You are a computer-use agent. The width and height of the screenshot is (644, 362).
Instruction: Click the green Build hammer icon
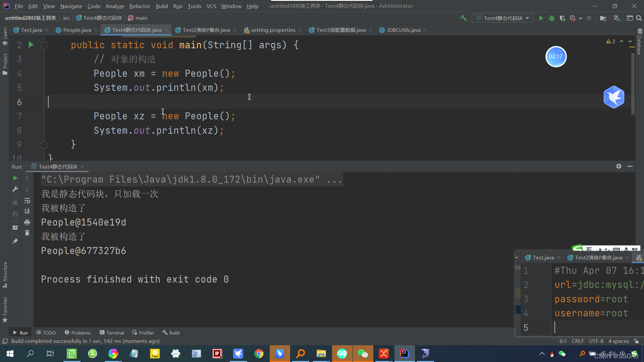point(464,18)
